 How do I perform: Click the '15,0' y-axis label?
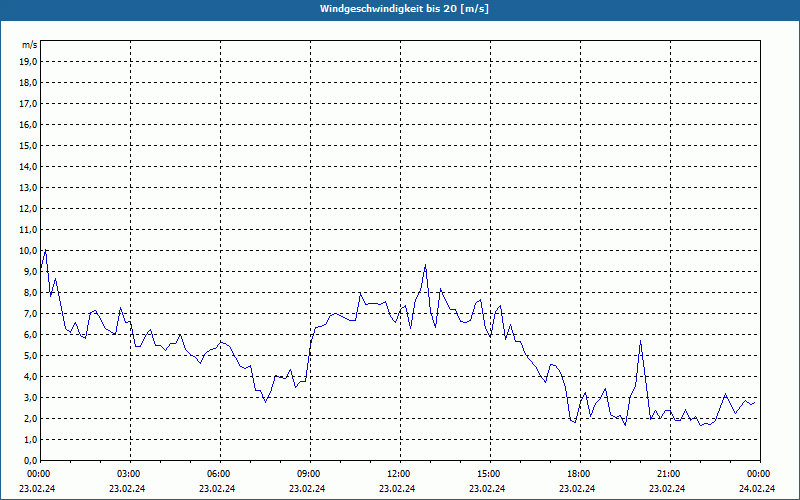point(28,145)
